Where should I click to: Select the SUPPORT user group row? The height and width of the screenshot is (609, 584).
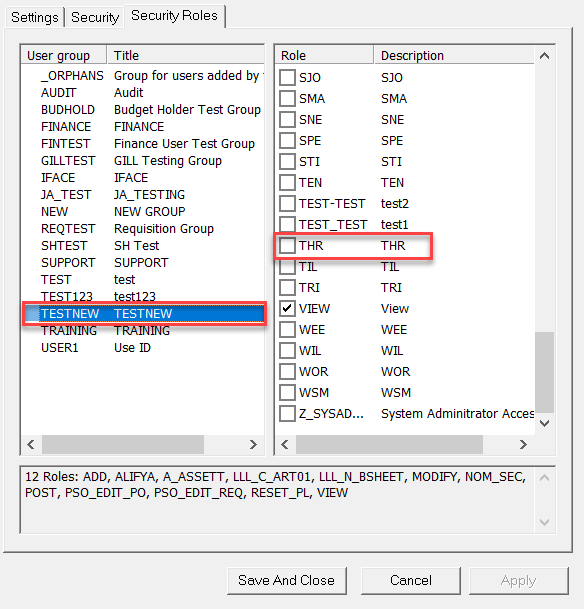tap(143, 263)
